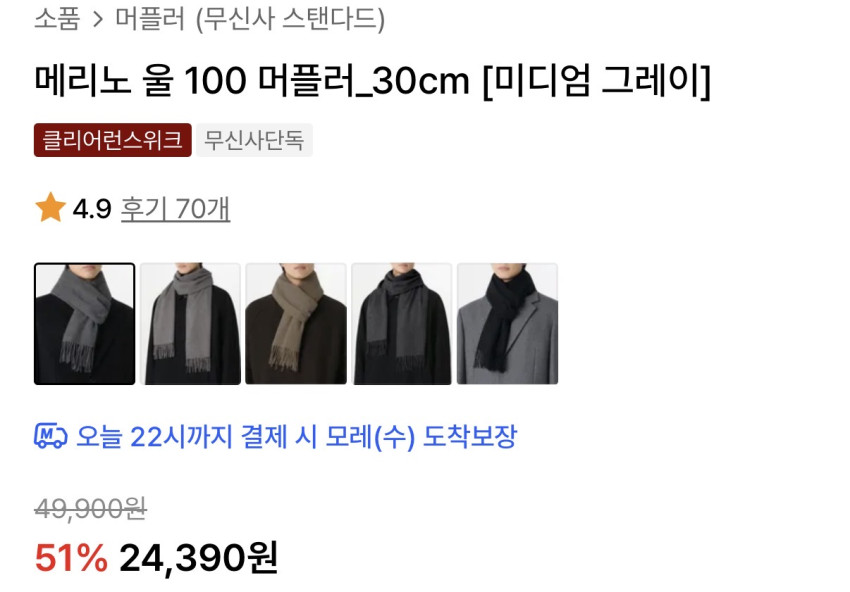Choose the beige khaki scarf thumbnail
Image resolution: width=850 pixels, height=592 pixels.
(x=296, y=324)
